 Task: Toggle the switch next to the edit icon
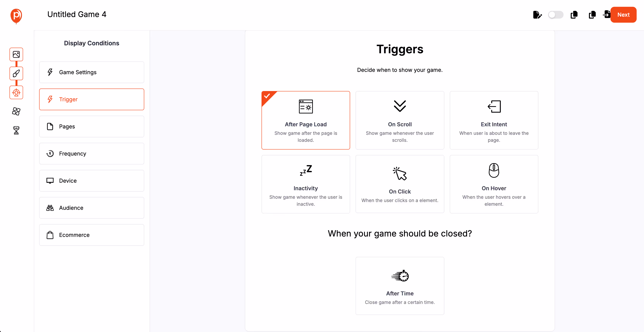[x=555, y=15]
